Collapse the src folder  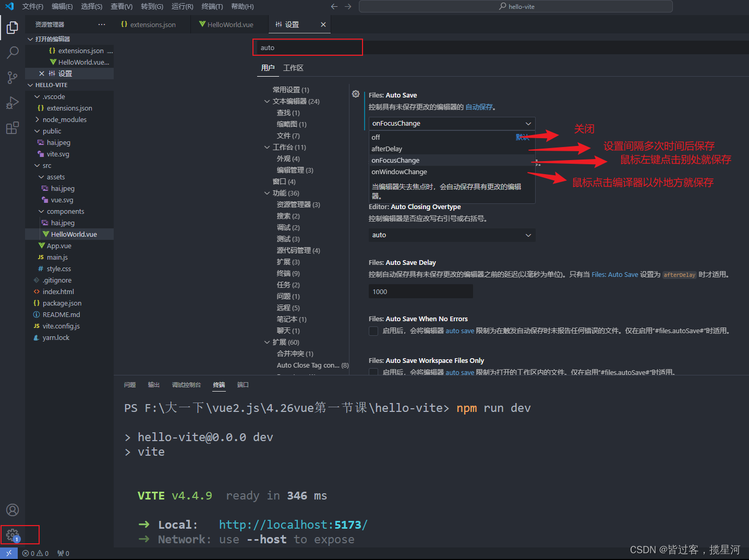click(x=37, y=165)
